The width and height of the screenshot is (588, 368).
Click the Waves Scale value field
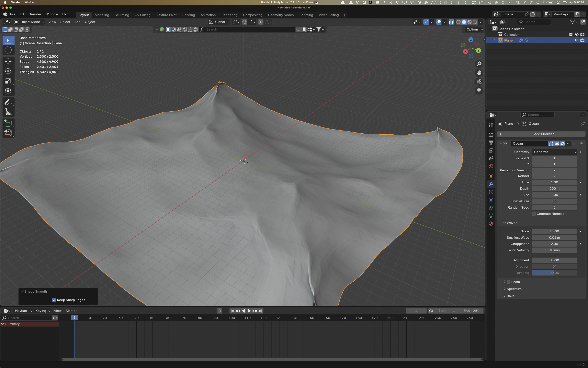point(554,231)
